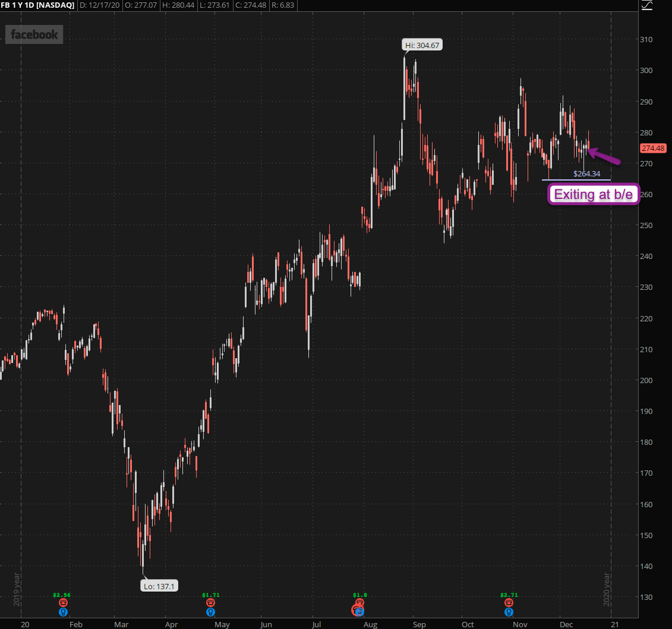Screen dimensions: 672x629
Task: Open conference call icon under $2.71
Action: pyautogui.click(x=509, y=603)
